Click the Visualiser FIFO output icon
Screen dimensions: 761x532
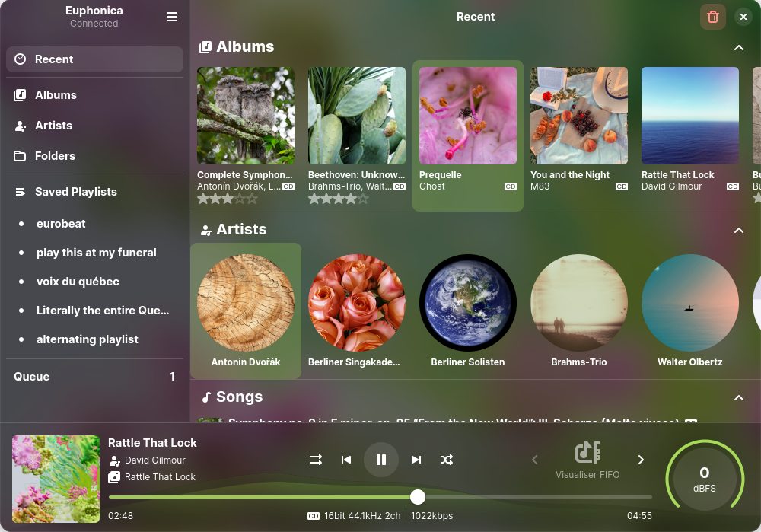(587, 453)
